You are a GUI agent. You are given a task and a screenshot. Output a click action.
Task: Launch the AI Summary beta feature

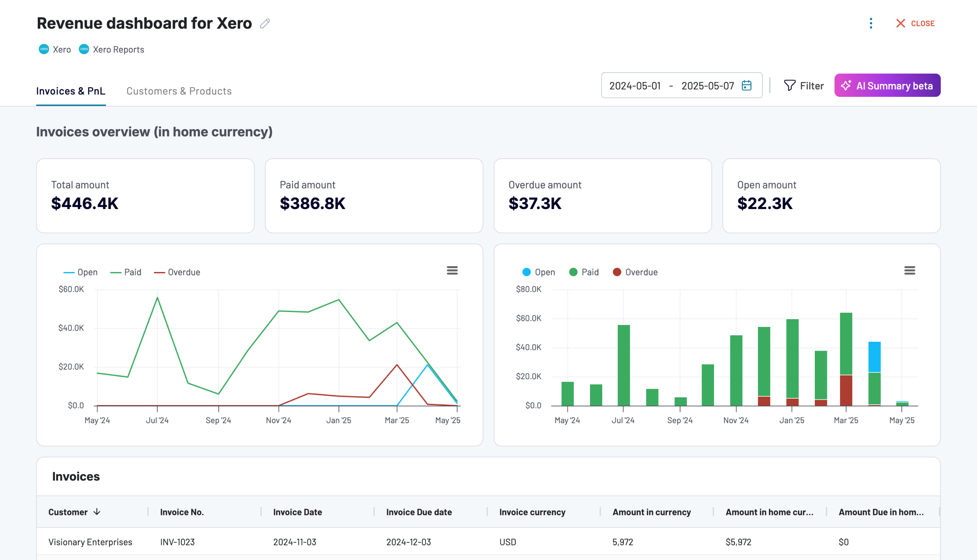pyautogui.click(x=887, y=85)
